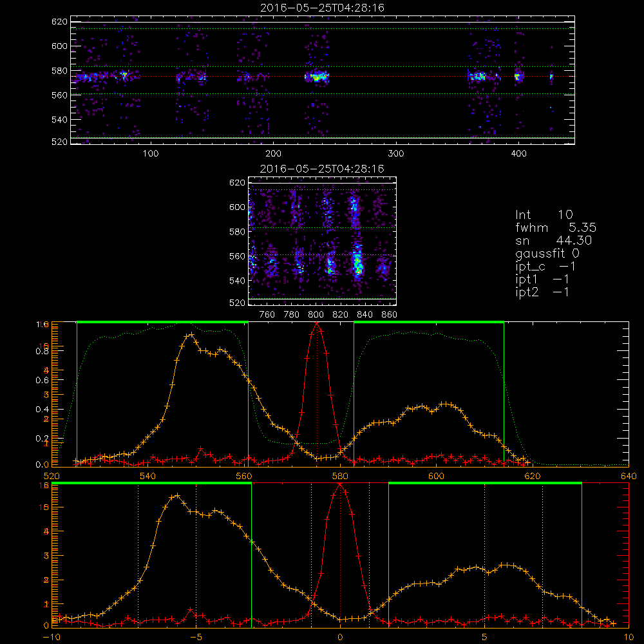Viewport: 644px width, 644px height.
Task: Click red peak apex at 0 in bottom plot
Action: click(339, 484)
